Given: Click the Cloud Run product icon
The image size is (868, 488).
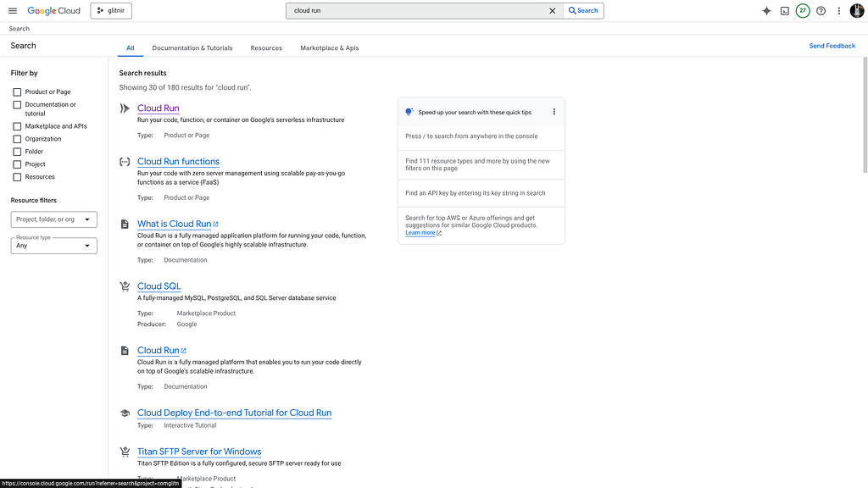Looking at the screenshot, I should [x=125, y=108].
